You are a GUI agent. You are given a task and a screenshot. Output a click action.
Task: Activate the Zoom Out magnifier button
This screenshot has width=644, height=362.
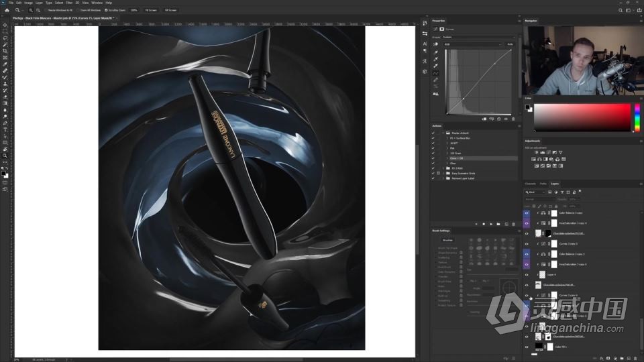click(x=38, y=10)
